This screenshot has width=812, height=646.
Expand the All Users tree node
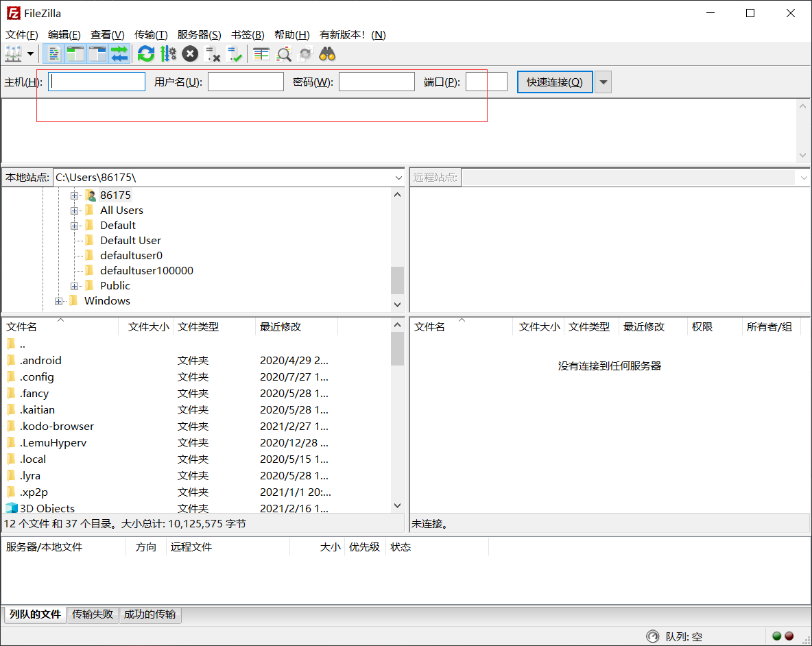coord(75,211)
